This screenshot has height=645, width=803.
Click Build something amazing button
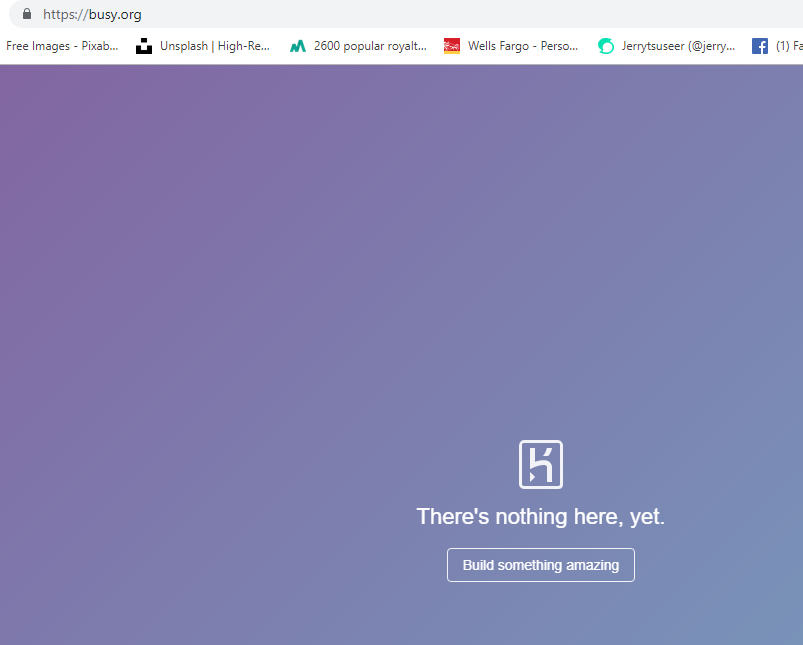tap(541, 565)
